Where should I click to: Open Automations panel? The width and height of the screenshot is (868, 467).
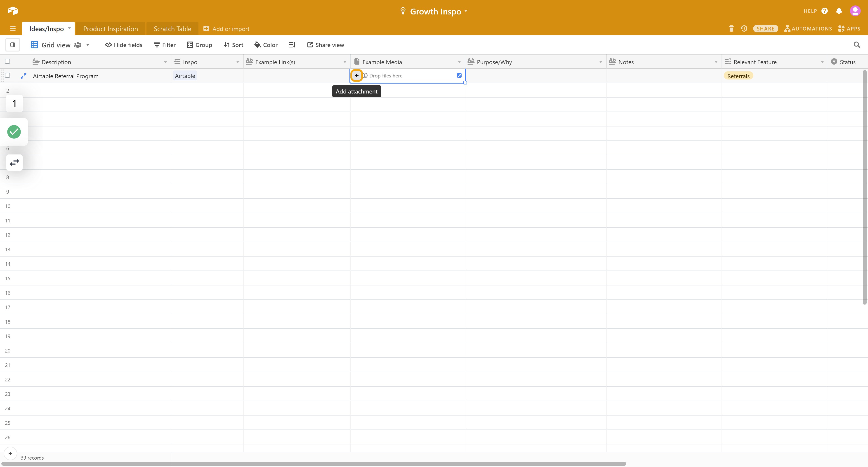click(x=808, y=29)
